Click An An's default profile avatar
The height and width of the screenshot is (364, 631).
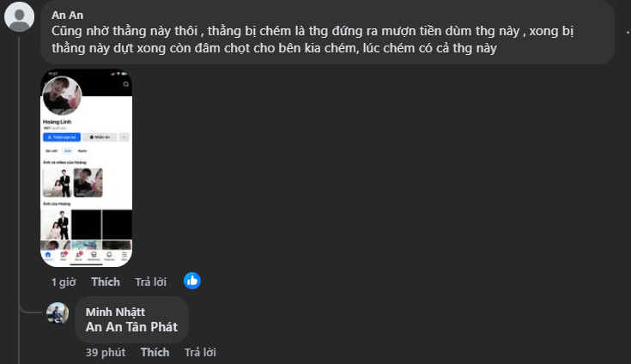pos(20,16)
